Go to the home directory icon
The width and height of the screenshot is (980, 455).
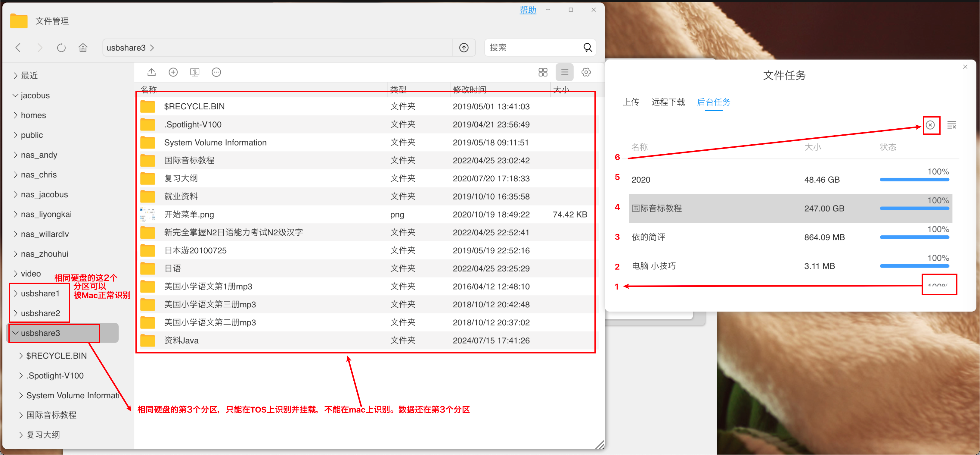coord(83,48)
